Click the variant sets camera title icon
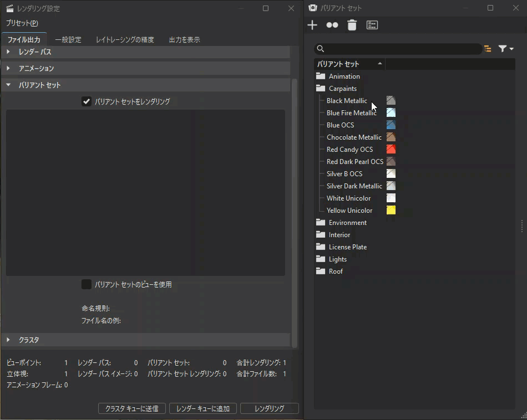Screen dimensions: 527x420 click(x=312, y=8)
